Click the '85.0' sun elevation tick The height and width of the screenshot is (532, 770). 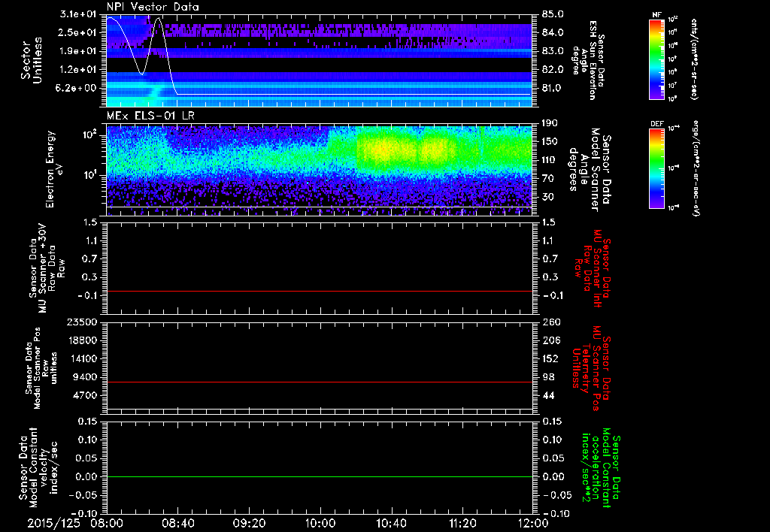point(553,14)
